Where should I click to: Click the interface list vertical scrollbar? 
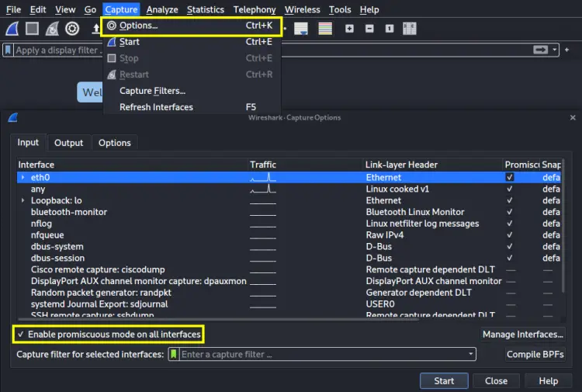tap(563, 227)
